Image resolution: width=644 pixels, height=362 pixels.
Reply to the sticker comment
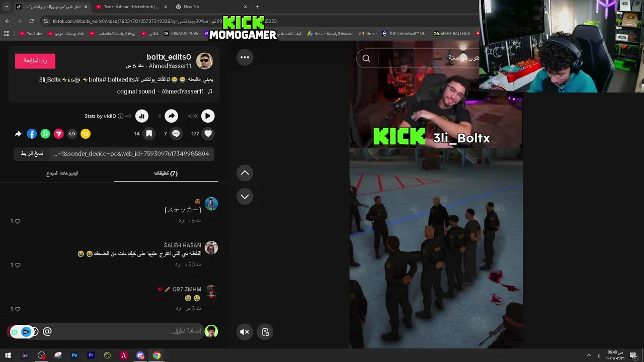[x=181, y=221]
